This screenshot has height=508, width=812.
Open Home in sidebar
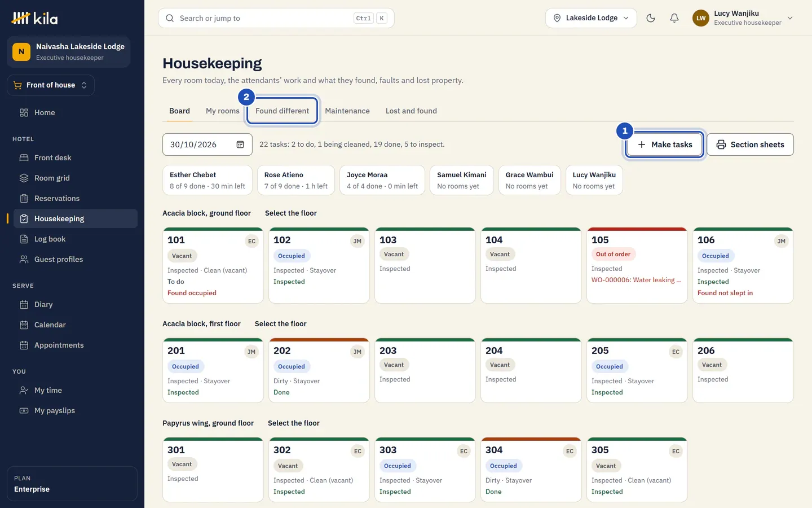coord(76,112)
